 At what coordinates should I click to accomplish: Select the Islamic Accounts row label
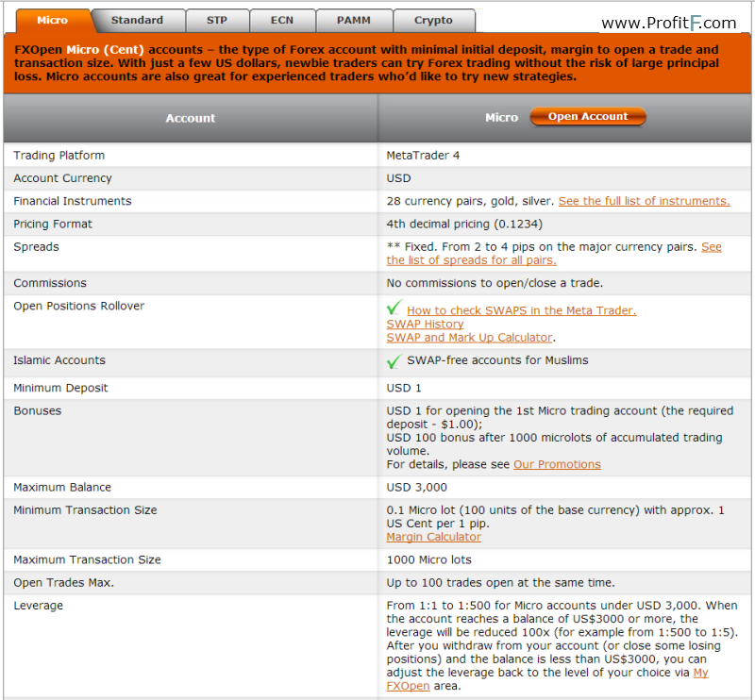59,360
